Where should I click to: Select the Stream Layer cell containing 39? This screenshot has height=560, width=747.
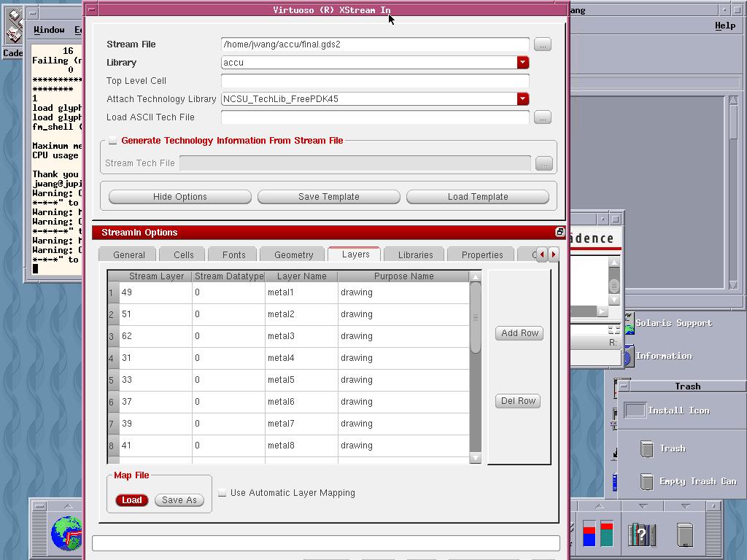155,424
